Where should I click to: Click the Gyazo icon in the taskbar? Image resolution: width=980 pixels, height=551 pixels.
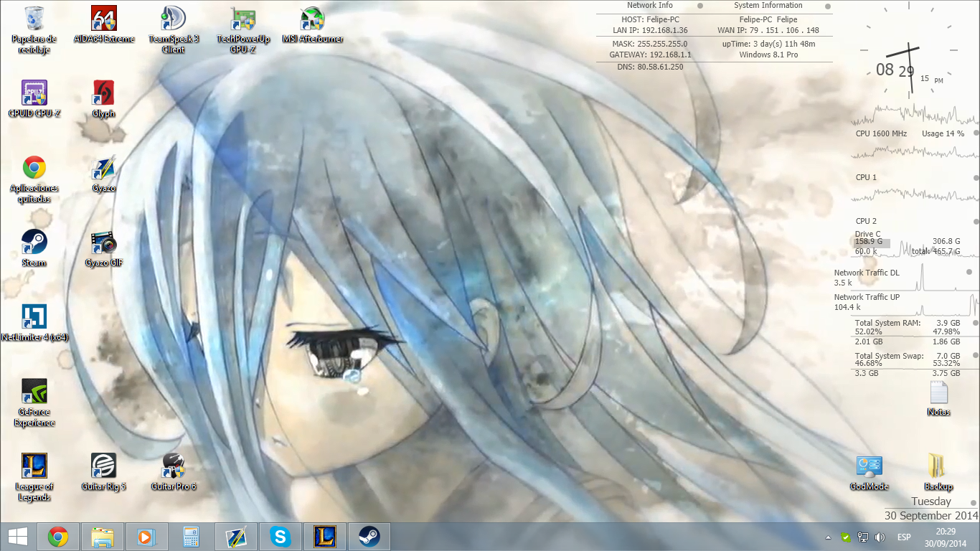(235, 537)
